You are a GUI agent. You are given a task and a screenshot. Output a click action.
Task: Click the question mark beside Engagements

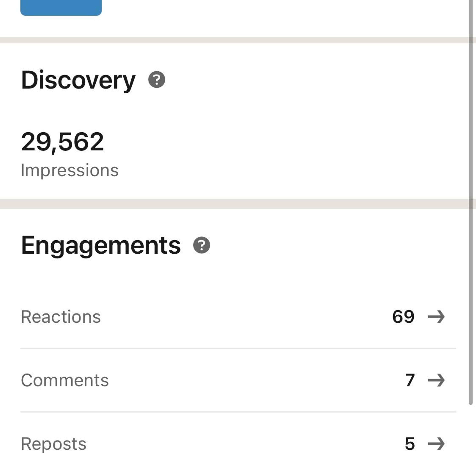coord(202,245)
